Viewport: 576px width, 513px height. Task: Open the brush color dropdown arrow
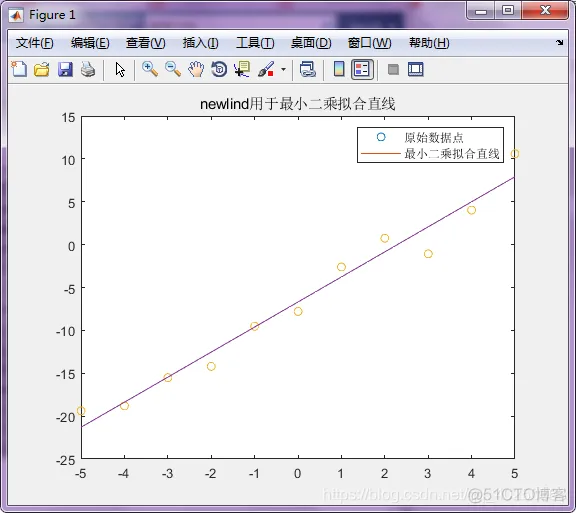click(283, 69)
